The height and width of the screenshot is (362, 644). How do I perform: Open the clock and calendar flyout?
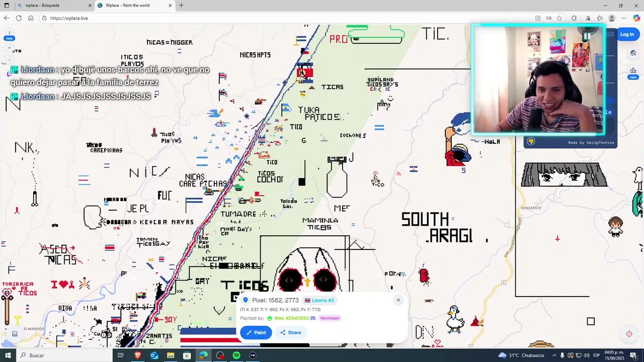click(x=614, y=355)
